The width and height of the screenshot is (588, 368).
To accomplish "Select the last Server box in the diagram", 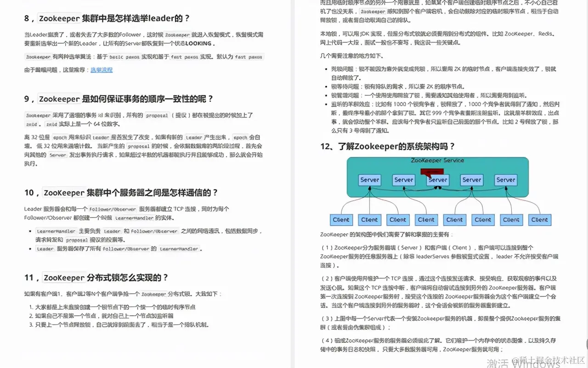I will pyautogui.click(x=505, y=180).
